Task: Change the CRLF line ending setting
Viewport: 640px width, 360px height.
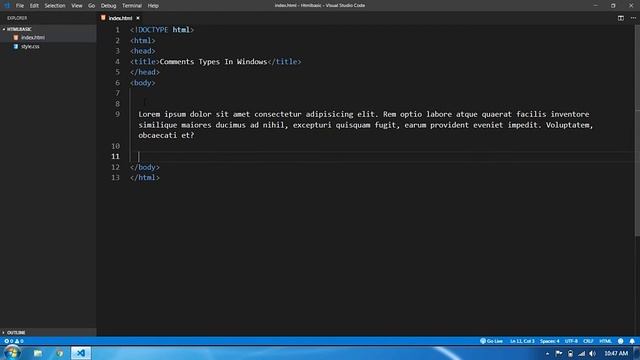Action: click(588, 341)
